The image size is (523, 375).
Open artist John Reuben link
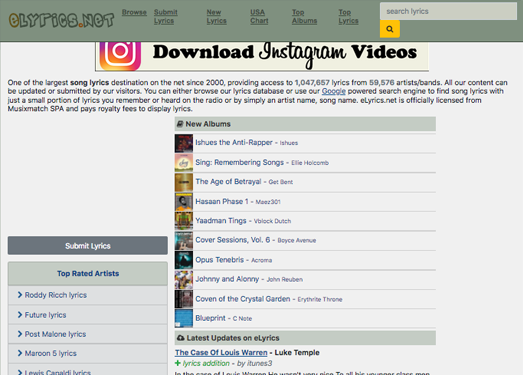[x=285, y=280]
